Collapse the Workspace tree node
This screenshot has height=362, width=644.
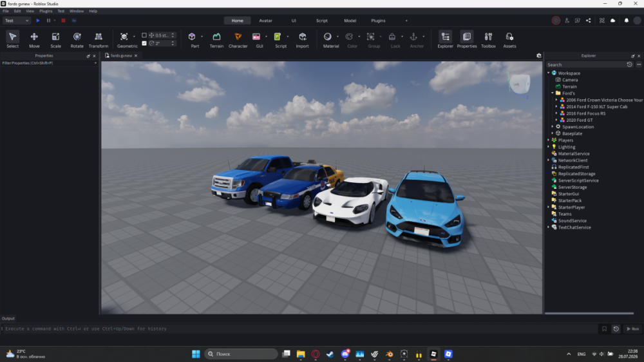tap(548, 73)
